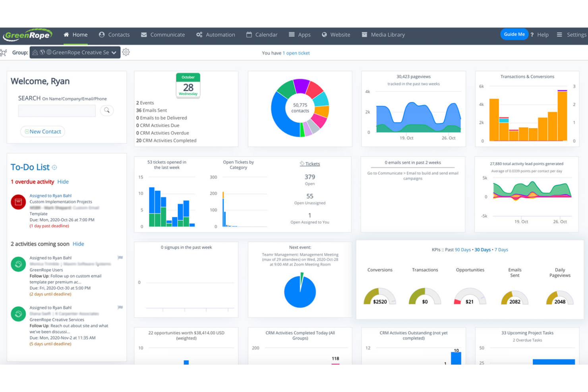Open group settings with the gear icon
The width and height of the screenshot is (588, 392).
126,52
